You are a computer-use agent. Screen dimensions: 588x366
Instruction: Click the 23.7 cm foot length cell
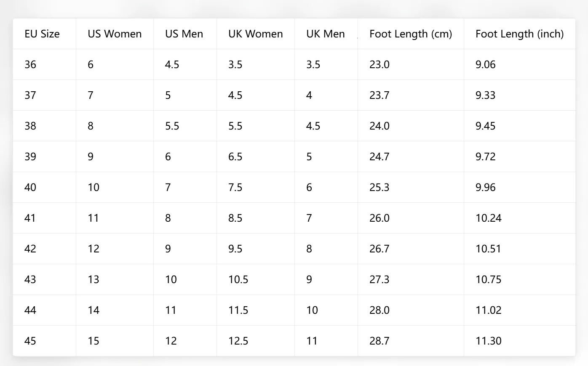tap(411, 95)
